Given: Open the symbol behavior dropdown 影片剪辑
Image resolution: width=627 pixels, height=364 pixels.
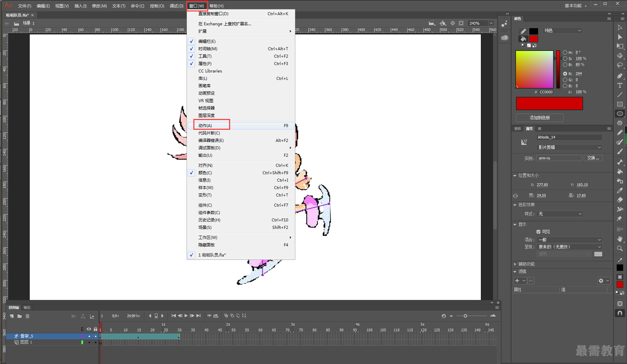Looking at the screenshot, I should (569, 147).
